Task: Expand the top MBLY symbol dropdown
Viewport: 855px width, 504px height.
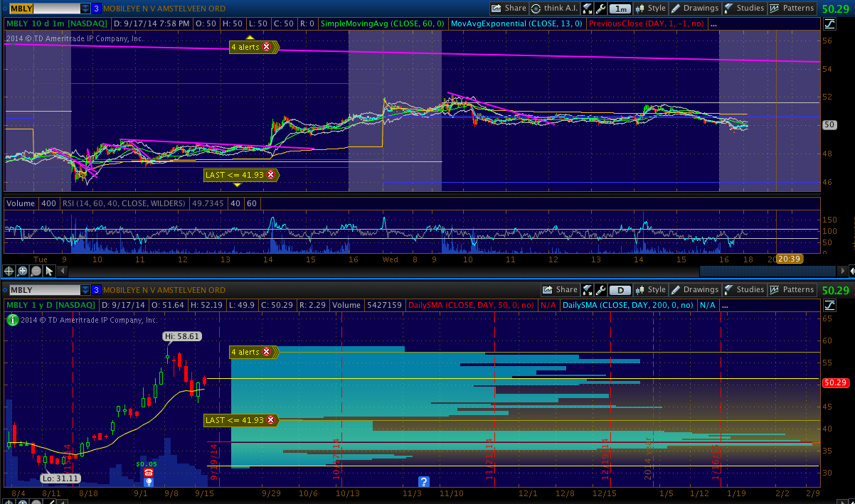Action: coord(85,9)
